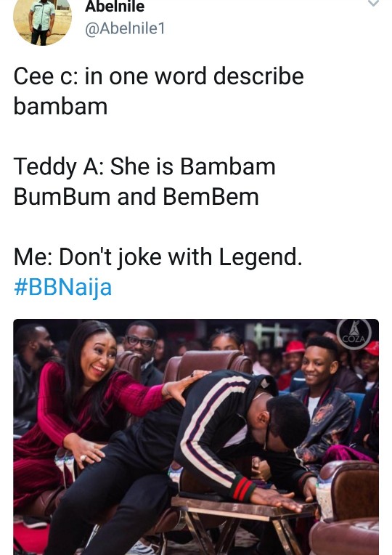392x555 pixels.
Task: Click the word "bambam" on second line
Action: [x=60, y=106]
